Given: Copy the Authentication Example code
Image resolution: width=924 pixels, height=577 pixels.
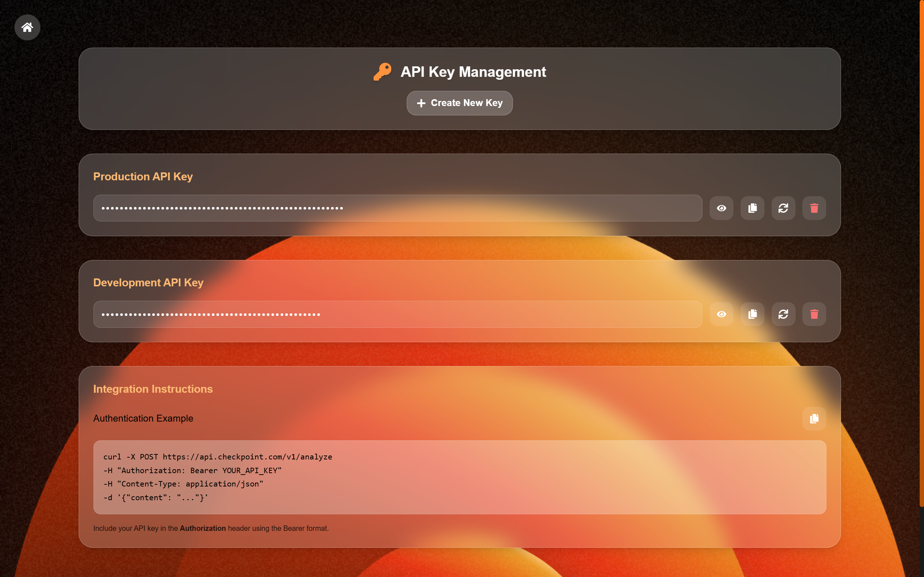Looking at the screenshot, I should point(814,419).
